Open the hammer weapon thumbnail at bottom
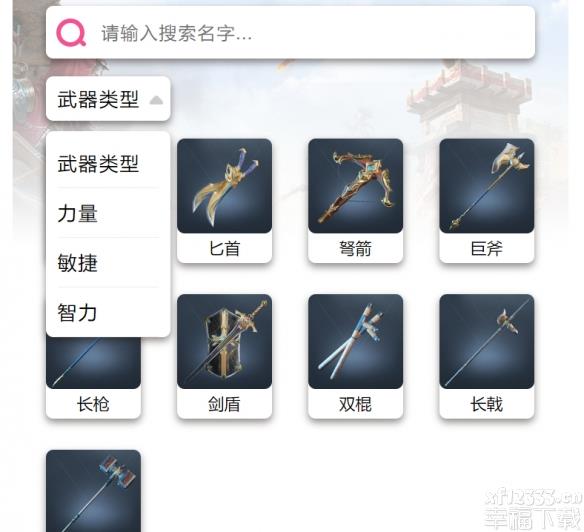584x532 pixels. point(93,491)
